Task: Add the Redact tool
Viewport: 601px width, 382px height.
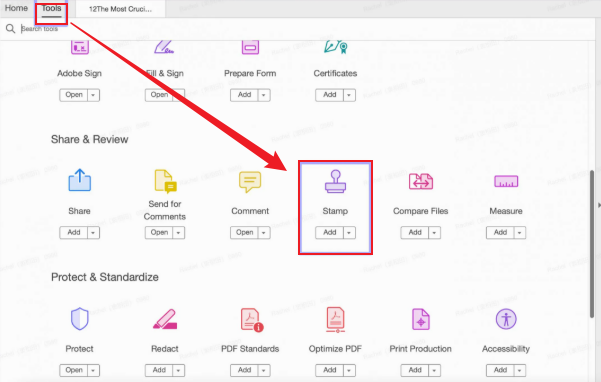Action: [159, 370]
